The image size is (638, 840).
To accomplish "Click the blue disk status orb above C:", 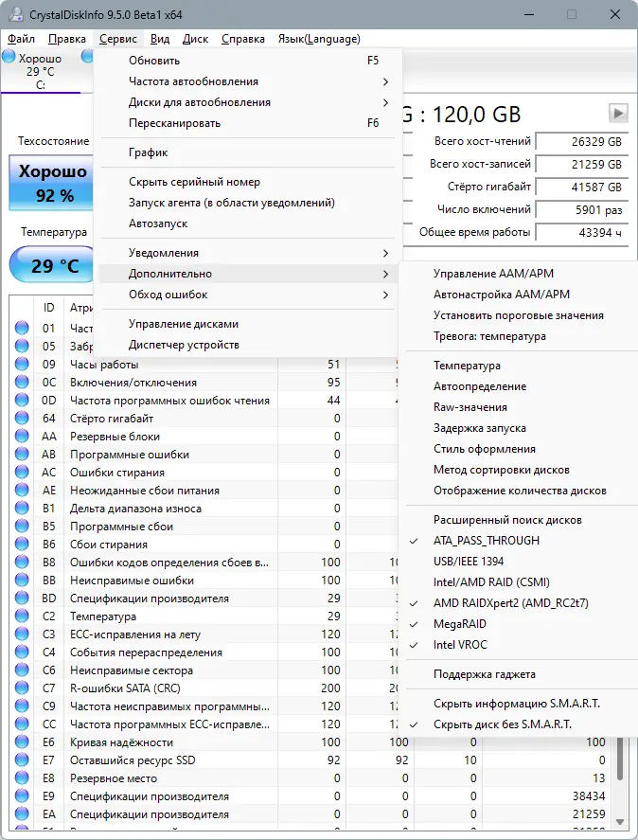I will click(x=9, y=57).
